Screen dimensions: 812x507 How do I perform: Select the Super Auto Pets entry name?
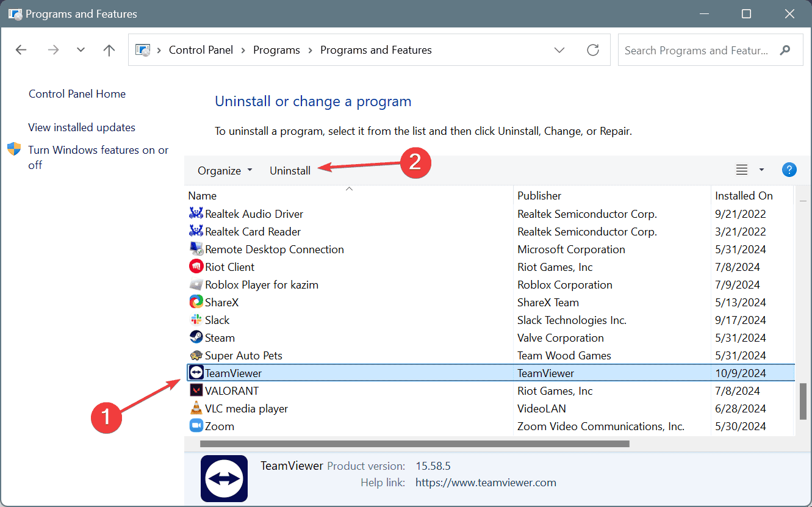[x=243, y=355]
